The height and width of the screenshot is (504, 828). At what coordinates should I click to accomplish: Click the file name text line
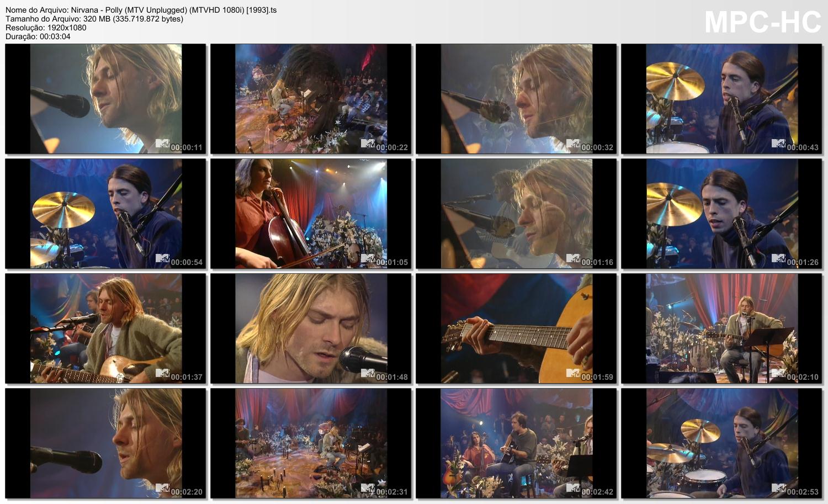141,10
